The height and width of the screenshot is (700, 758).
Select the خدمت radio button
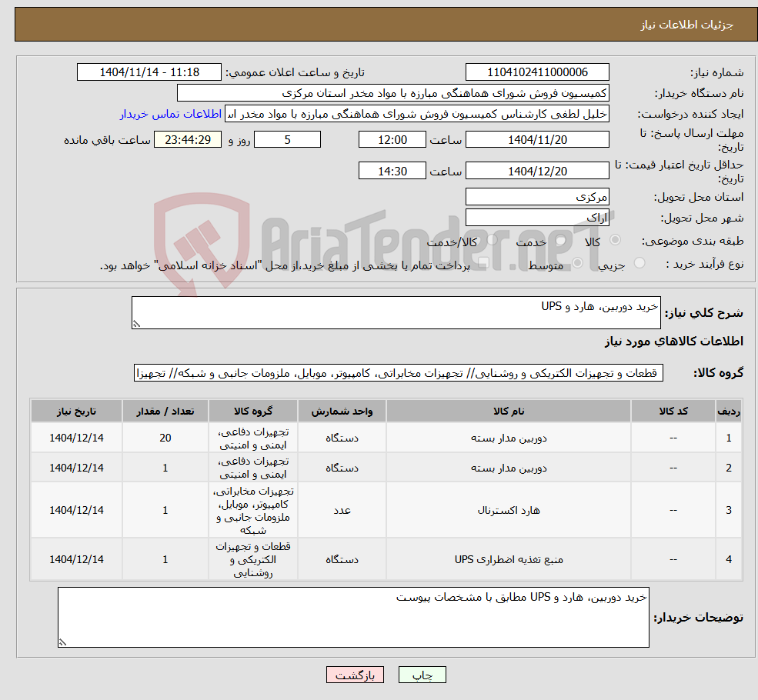[561, 239]
